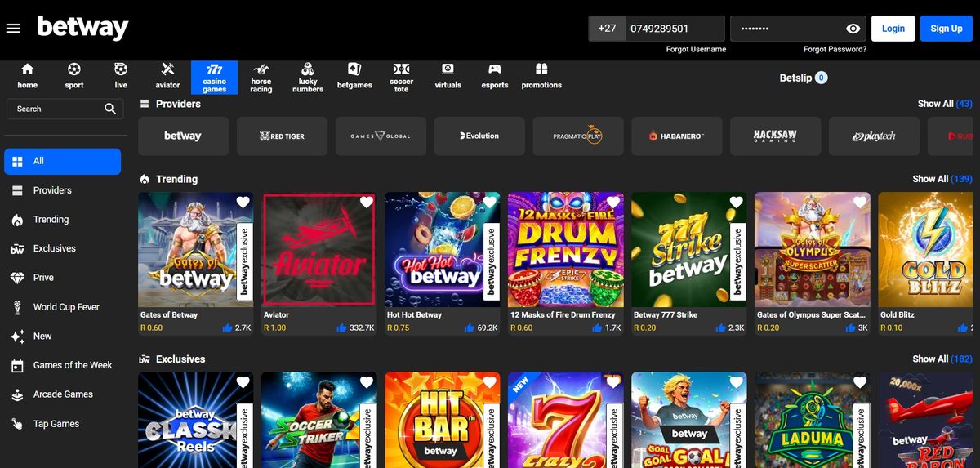Screen dimensions: 980x468
Task: Favorite Soccer Striker heart icon
Action: tap(366, 382)
